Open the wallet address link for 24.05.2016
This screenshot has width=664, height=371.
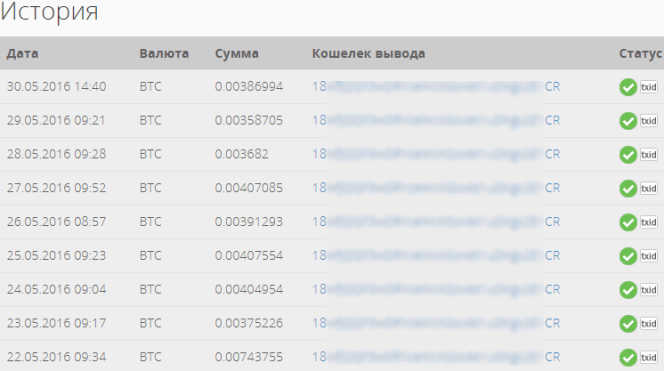point(436,290)
